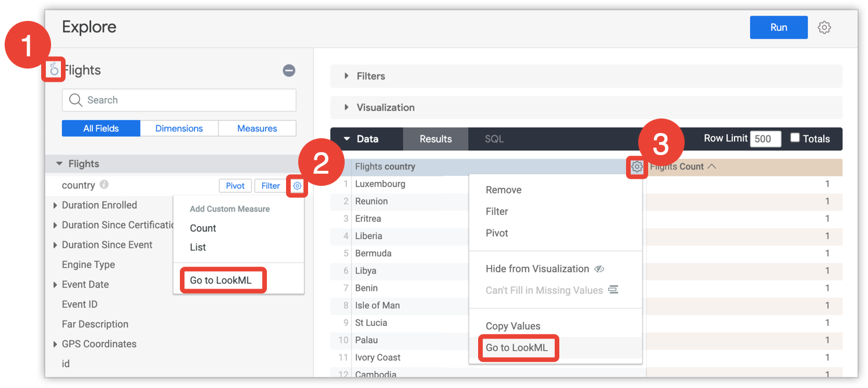Expand the Filters section

tap(346, 76)
